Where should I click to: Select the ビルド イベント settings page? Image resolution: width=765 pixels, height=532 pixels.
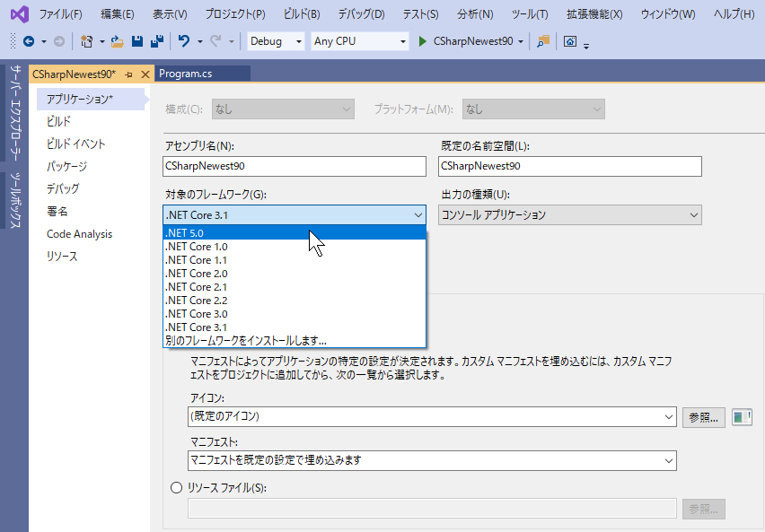(x=75, y=144)
